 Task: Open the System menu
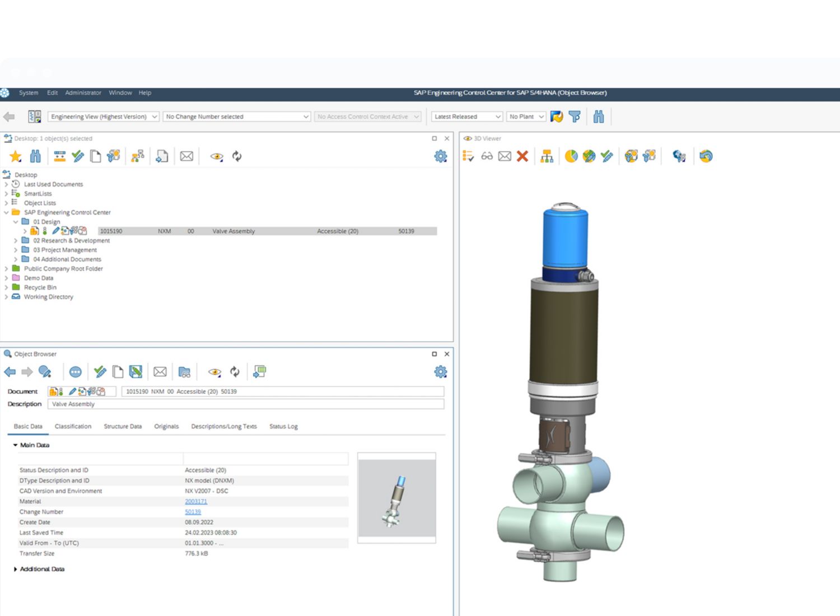pos(29,93)
